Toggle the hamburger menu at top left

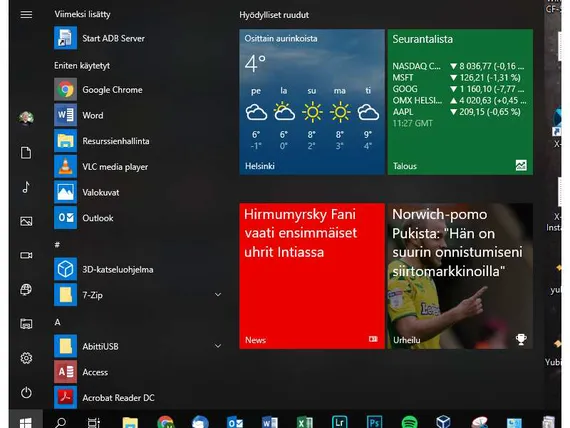point(26,15)
